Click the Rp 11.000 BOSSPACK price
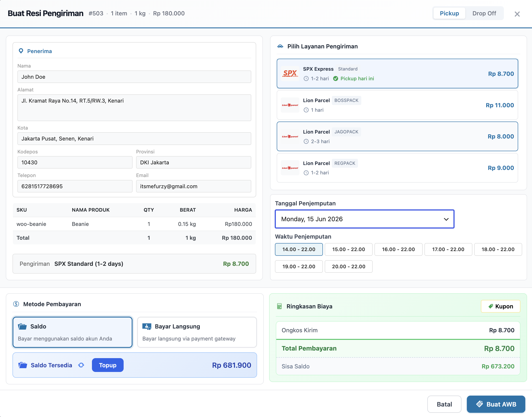 (499, 105)
